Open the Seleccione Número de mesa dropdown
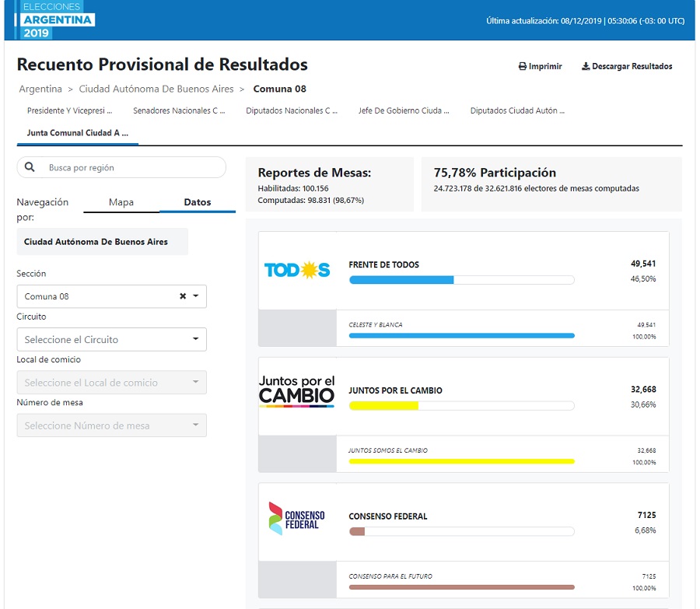Screen dimensions: 700x609 click(x=111, y=425)
